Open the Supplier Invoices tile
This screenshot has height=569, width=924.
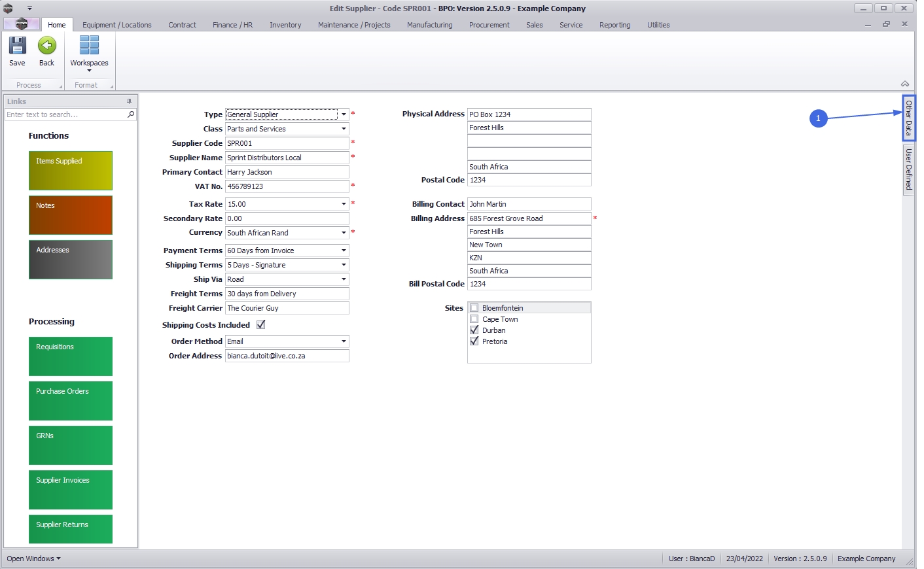click(71, 490)
